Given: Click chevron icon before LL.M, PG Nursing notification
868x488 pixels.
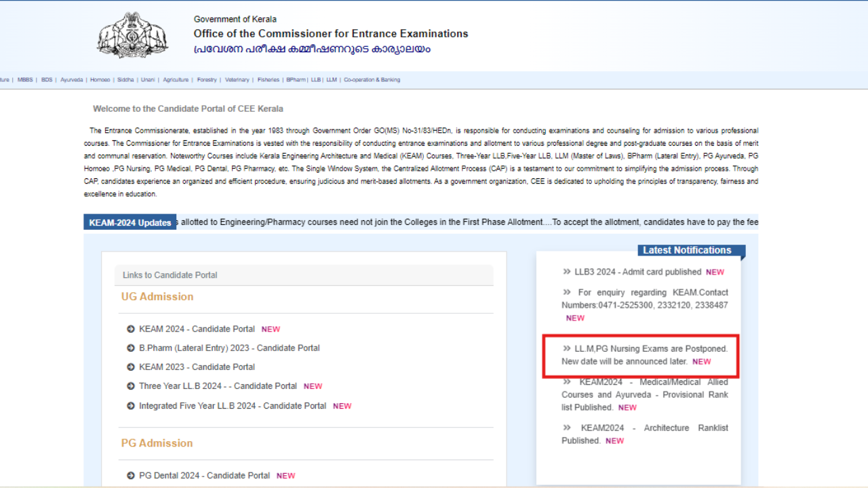Looking at the screenshot, I should coord(567,348).
